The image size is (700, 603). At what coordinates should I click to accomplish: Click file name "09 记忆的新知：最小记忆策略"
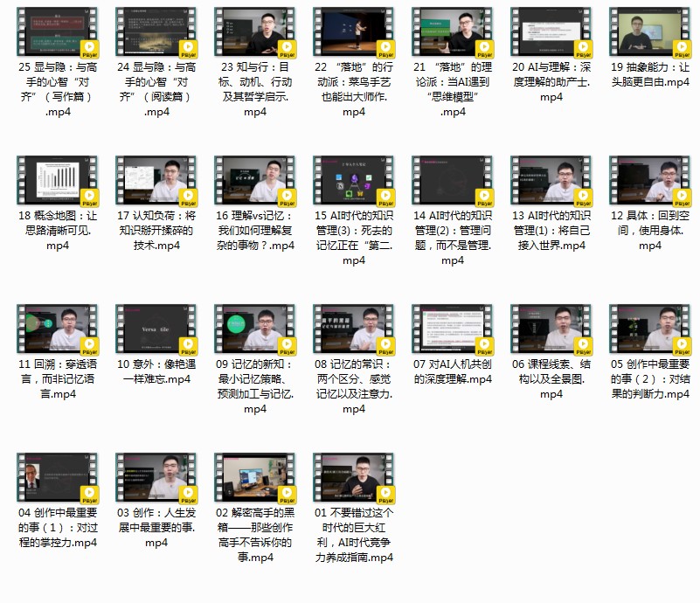tap(255, 386)
